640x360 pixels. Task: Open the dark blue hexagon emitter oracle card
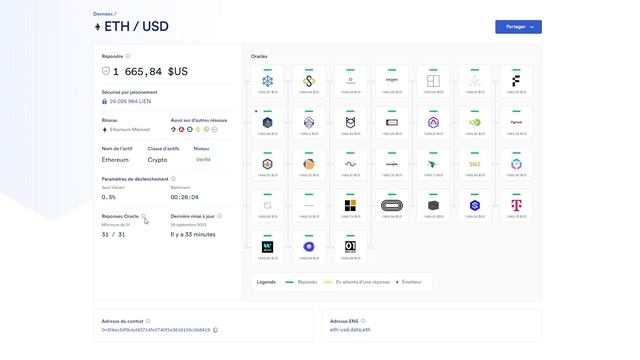267,122
